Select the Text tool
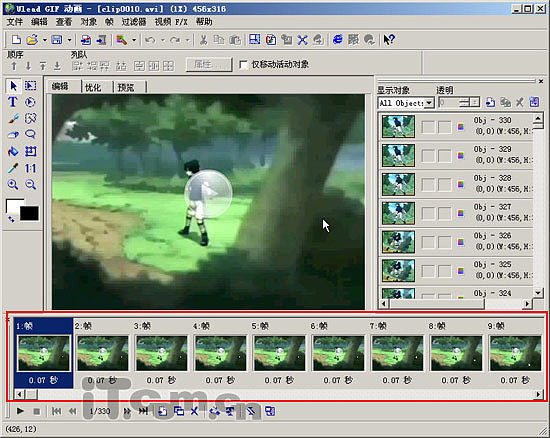The height and width of the screenshot is (438, 550). 13,102
